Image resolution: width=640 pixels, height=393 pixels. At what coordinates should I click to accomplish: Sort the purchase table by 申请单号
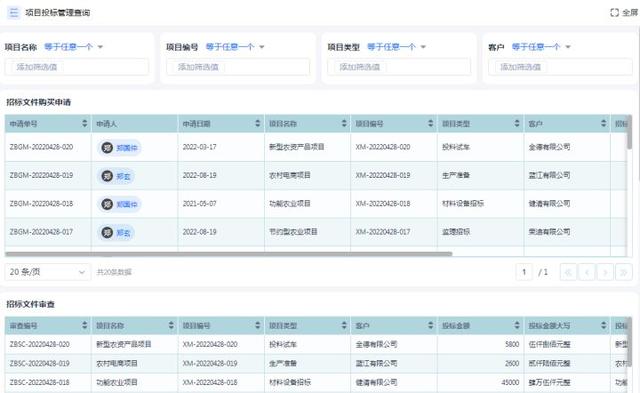point(84,123)
